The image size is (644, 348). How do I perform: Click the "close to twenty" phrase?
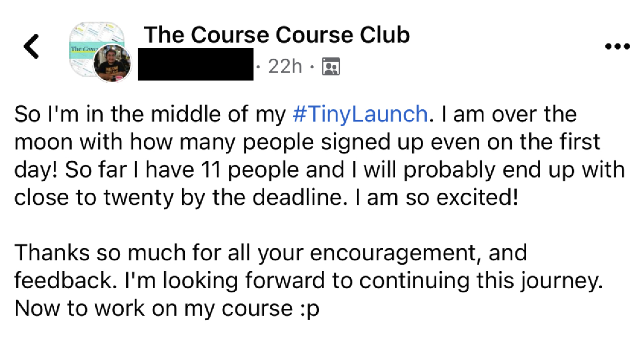pos(93,197)
